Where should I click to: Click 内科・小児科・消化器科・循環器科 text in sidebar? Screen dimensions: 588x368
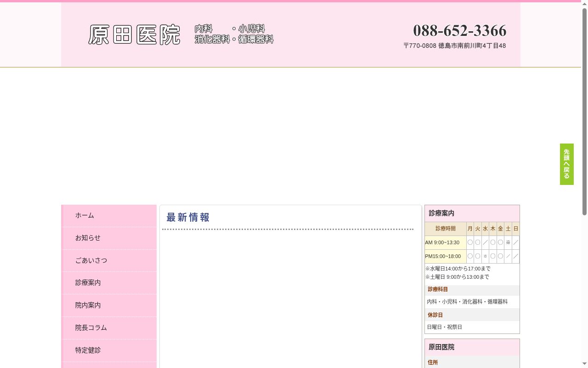click(467, 302)
